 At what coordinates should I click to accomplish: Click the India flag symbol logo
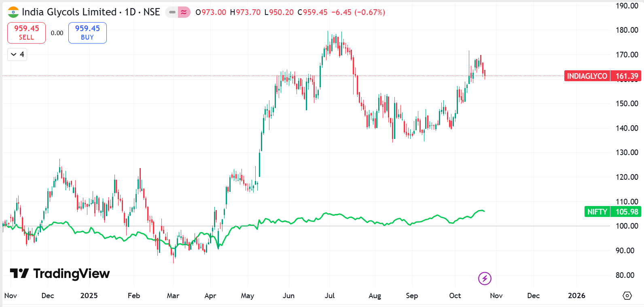tap(13, 12)
